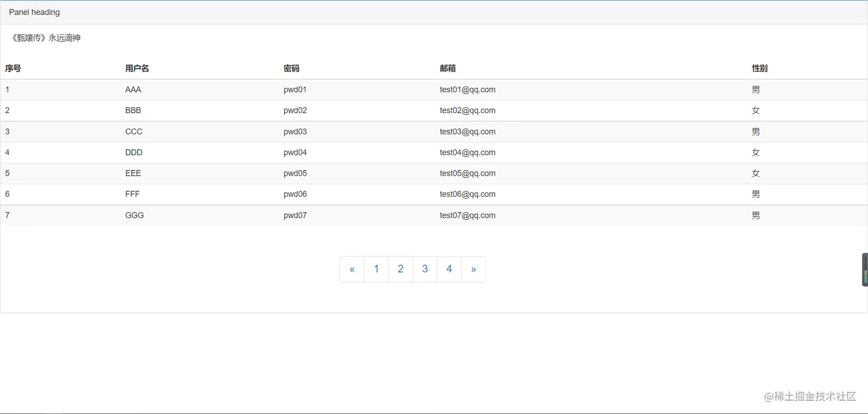Select the username cell GGG

pyautogui.click(x=134, y=215)
